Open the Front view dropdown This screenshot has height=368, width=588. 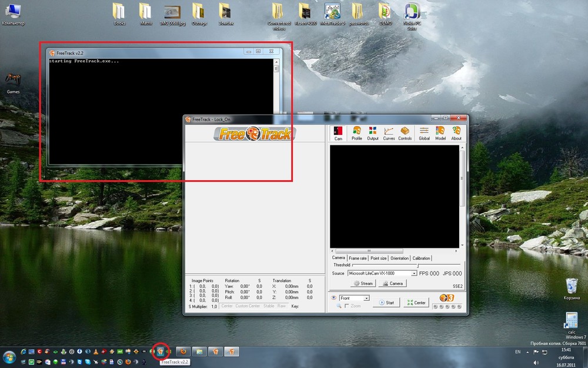click(x=355, y=298)
